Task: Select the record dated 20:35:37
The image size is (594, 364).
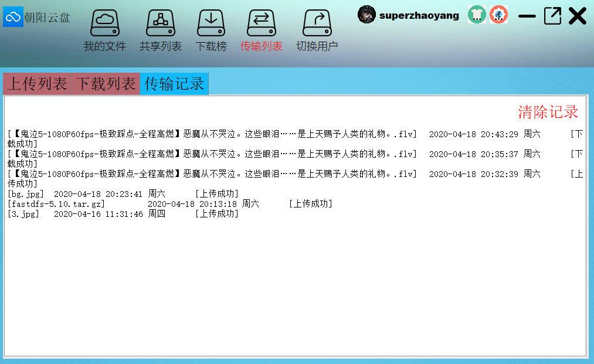Action: click(x=295, y=159)
